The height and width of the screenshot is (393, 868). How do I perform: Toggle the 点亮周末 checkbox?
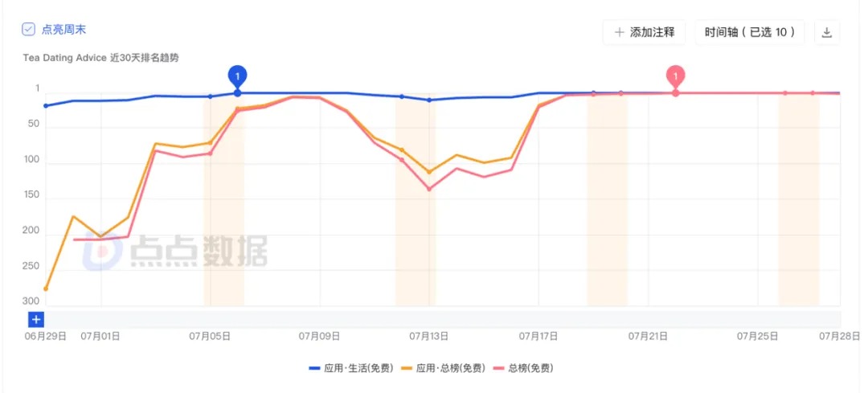coord(29,30)
